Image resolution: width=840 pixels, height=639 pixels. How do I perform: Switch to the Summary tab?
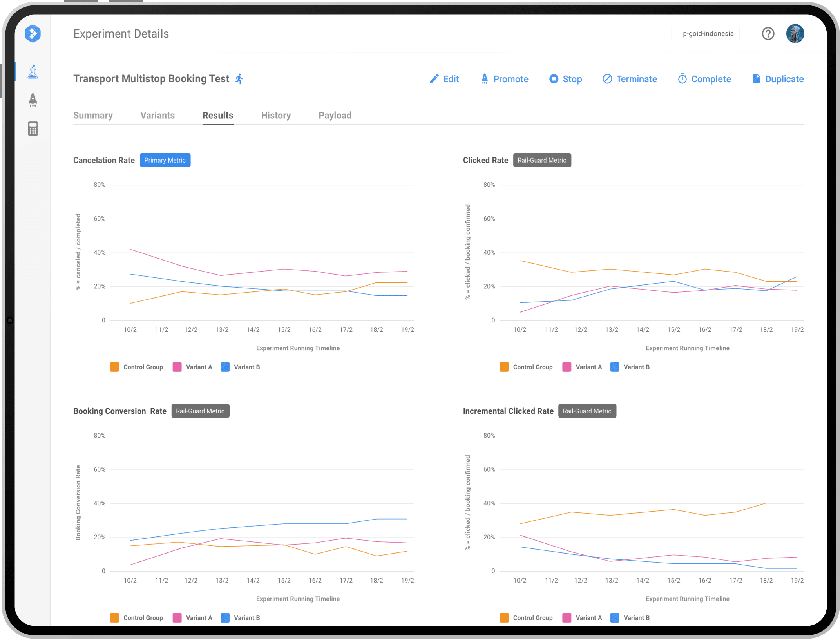point(93,115)
